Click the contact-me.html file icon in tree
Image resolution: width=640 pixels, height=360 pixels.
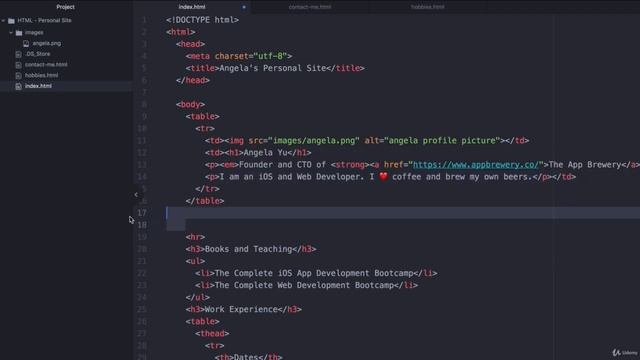(18, 64)
